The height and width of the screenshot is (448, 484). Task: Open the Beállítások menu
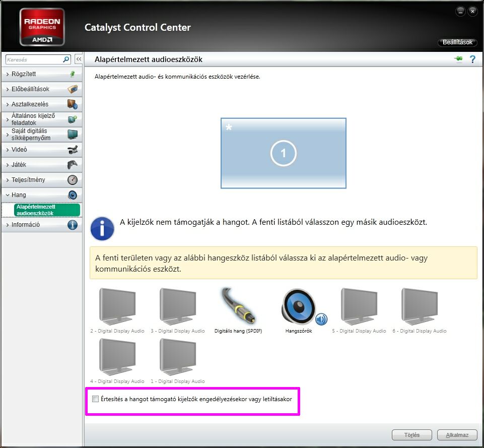pyautogui.click(x=457, y=42)
